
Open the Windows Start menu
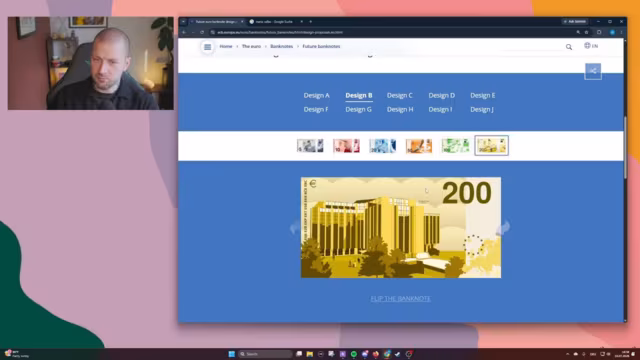click(231, 354)
